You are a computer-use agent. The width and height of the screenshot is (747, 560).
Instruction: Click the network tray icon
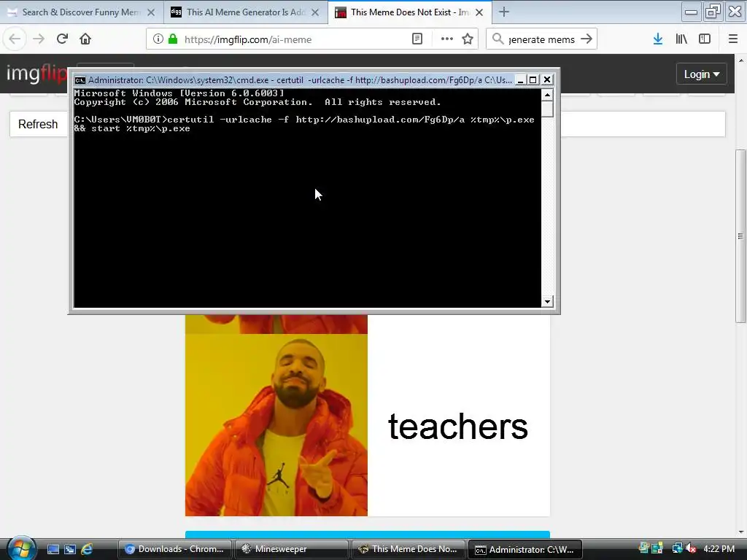[x=677, y=548]
